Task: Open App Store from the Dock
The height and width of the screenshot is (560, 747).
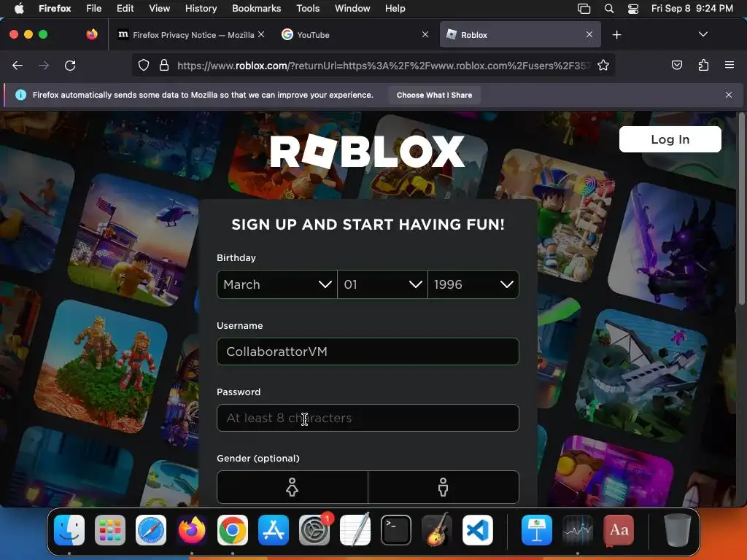Action: click(x=274, y=530)
